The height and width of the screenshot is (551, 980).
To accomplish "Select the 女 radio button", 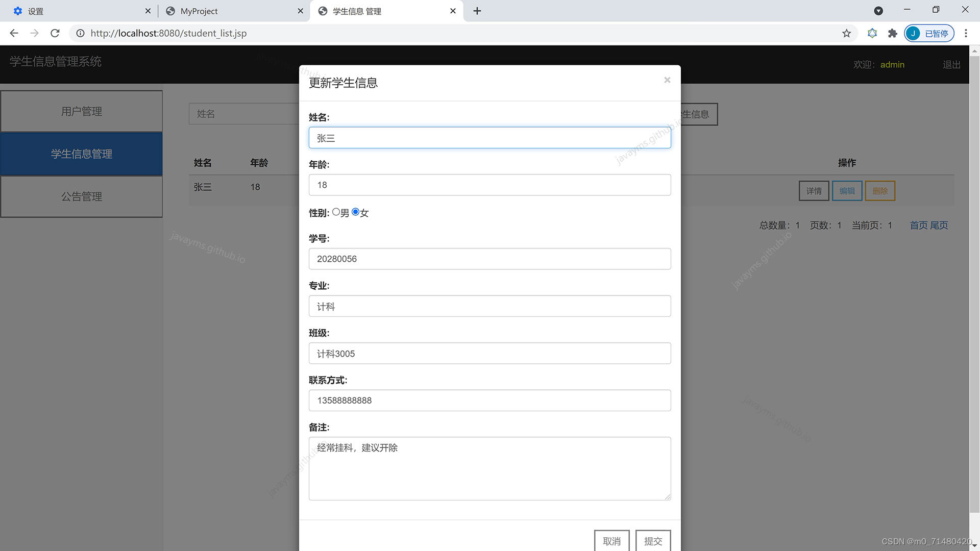I will [356, 212].
